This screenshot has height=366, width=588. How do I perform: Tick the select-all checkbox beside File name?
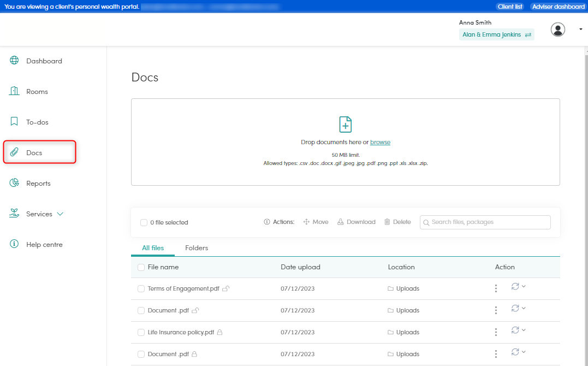141,267
